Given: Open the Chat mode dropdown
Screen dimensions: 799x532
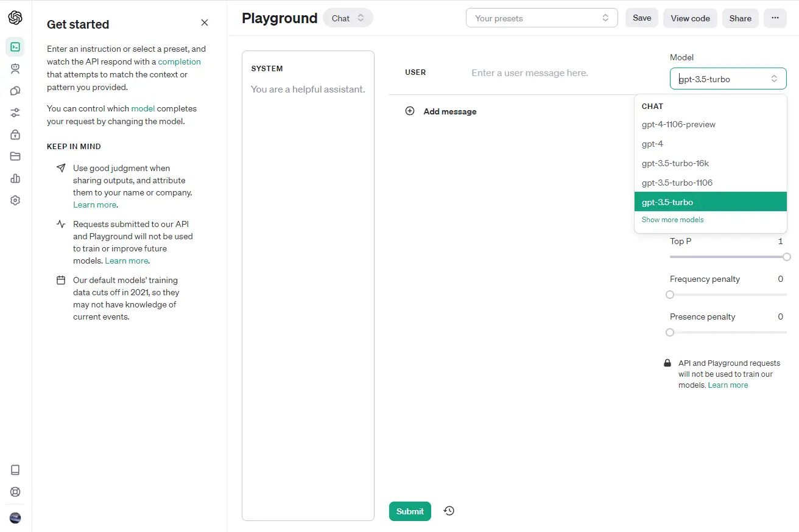Looking at the screenshot, I should coord(348,18).
